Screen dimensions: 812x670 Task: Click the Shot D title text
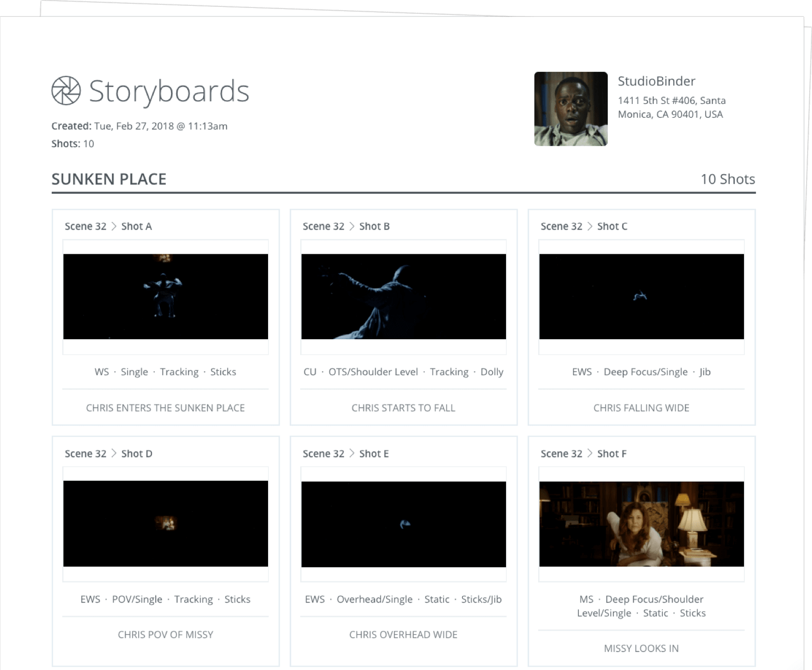tap(137, 454)
